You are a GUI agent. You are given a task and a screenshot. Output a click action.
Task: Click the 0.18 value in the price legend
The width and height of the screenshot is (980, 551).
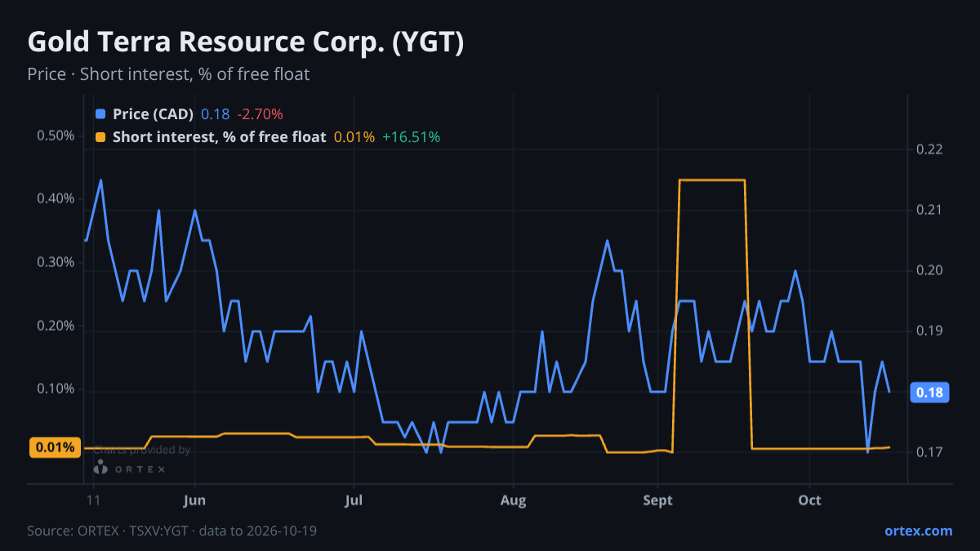coord(216,114)
